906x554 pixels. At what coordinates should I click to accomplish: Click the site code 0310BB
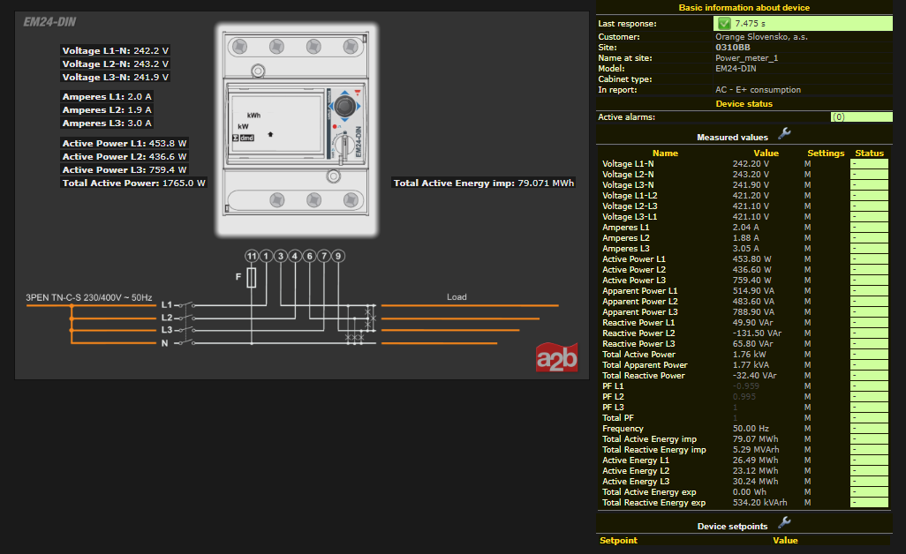[733, 47]
